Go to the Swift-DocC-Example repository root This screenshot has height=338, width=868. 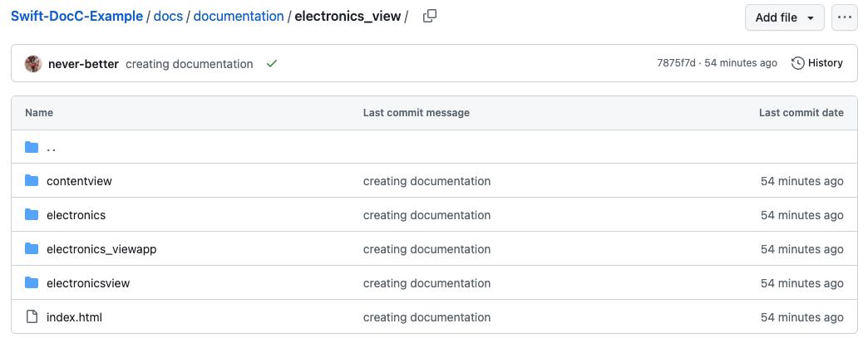77,17
